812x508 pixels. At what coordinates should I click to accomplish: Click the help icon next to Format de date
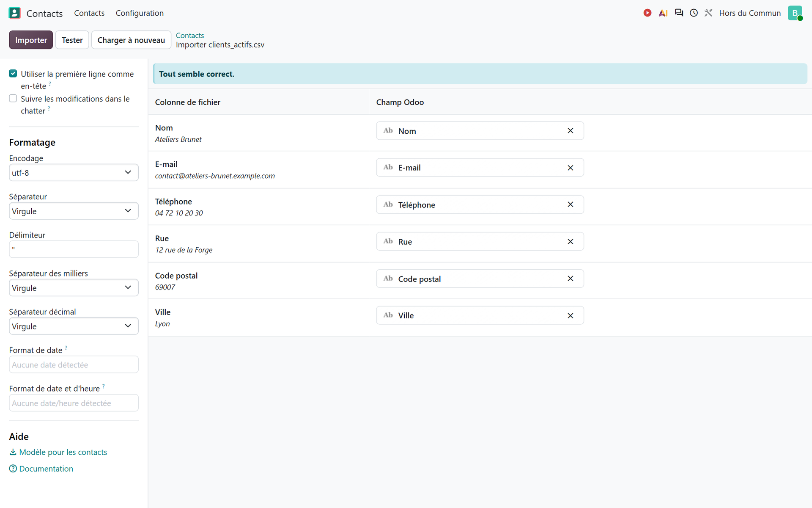tap(66, 348)
